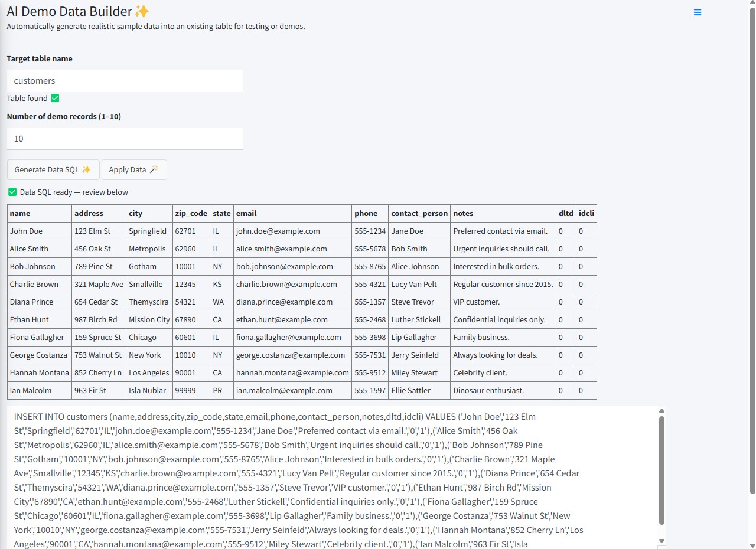The height and width of the screenshot is (549, 756).
Task: Click the Lucy Van Pelt contact cell
Action: [x=414, y=285]
